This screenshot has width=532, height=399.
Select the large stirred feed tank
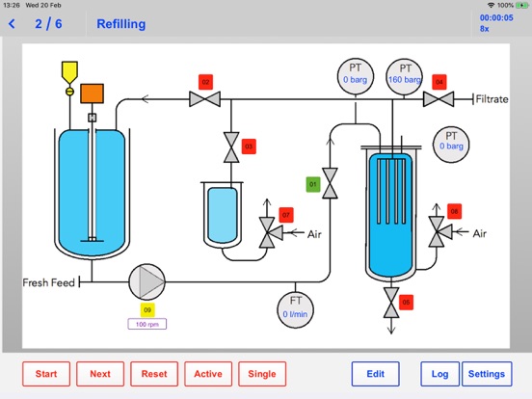92,194
